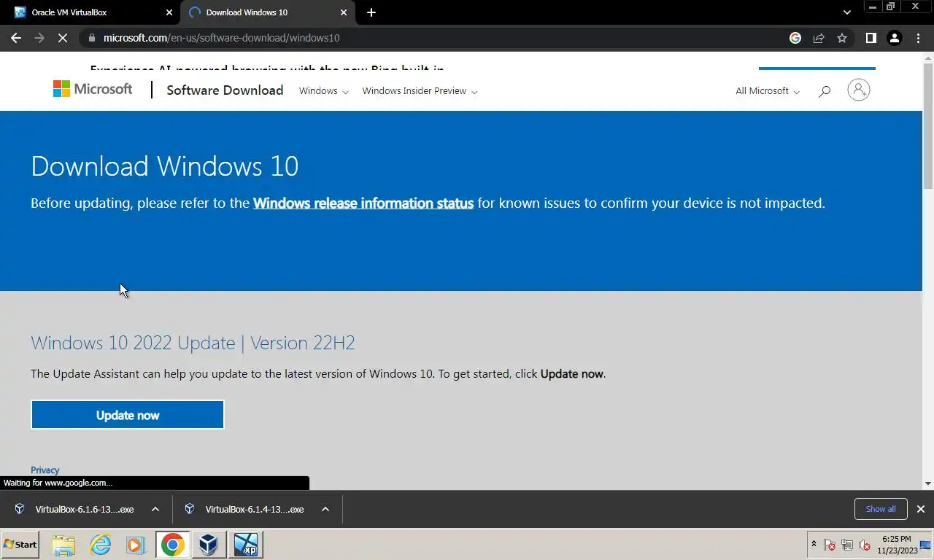Open the Privacy link
Image resolution: width=934 pixels, height=560 pixels.
point(45,470)
